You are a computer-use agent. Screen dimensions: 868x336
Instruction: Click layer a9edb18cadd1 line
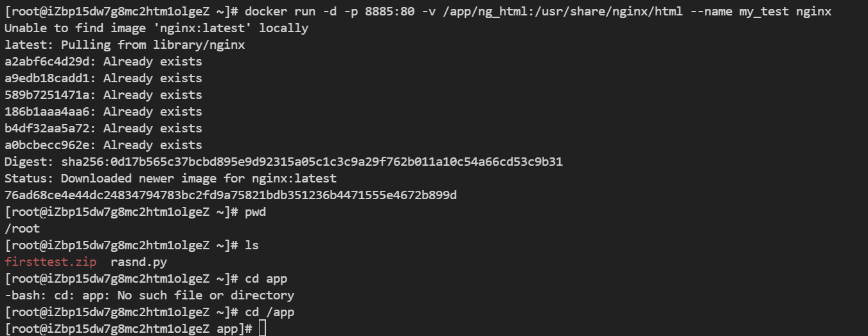(x=103, y=78)
